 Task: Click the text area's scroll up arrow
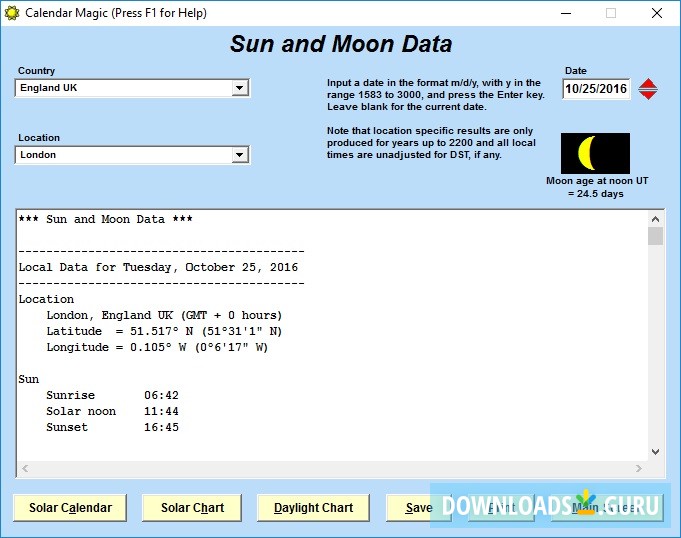[x=655, y=218]
